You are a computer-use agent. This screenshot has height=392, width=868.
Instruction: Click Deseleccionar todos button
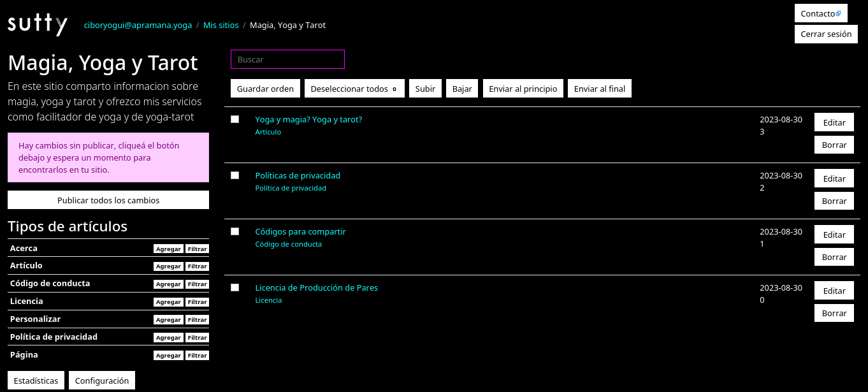click(x=354, y=89)
